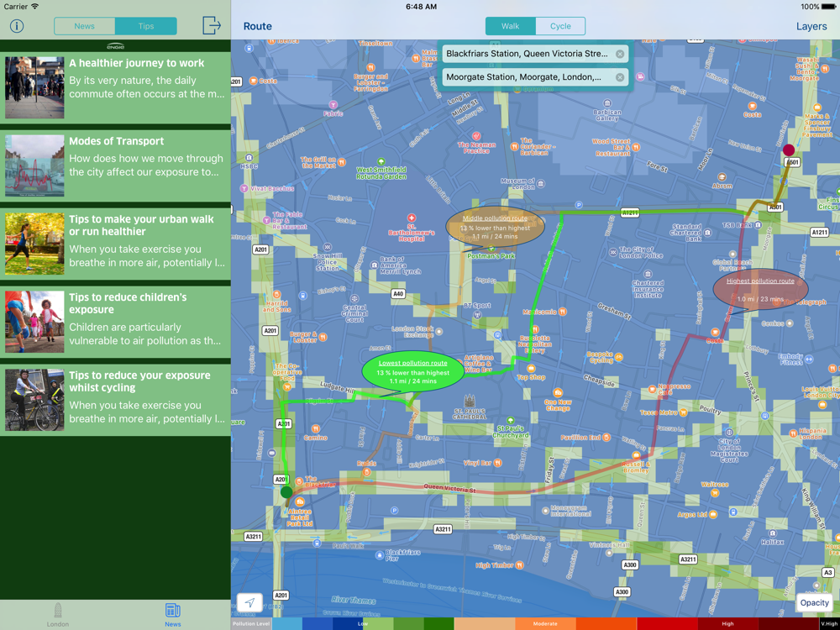Tap the Vinyl Bar icon
The width and height of the screenshot is (840, 630).
pos(497,462)
